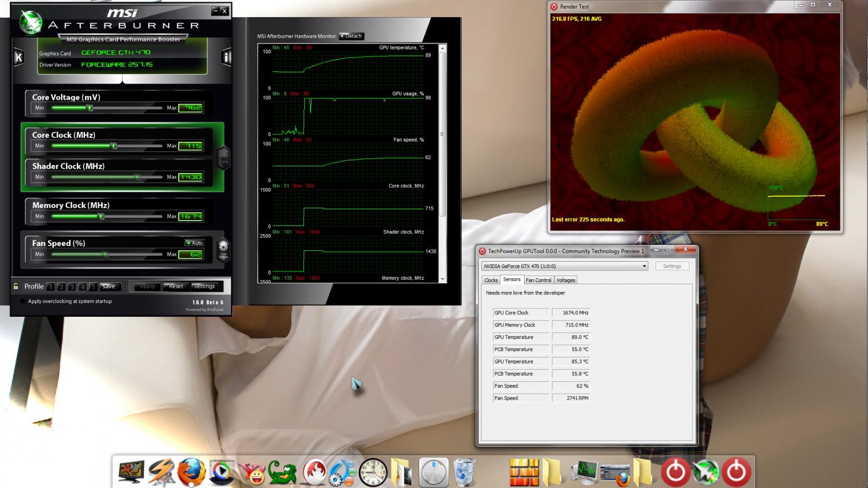Open the green lizard icon in dock
This screenshot has height=488, width=868.
282,472
